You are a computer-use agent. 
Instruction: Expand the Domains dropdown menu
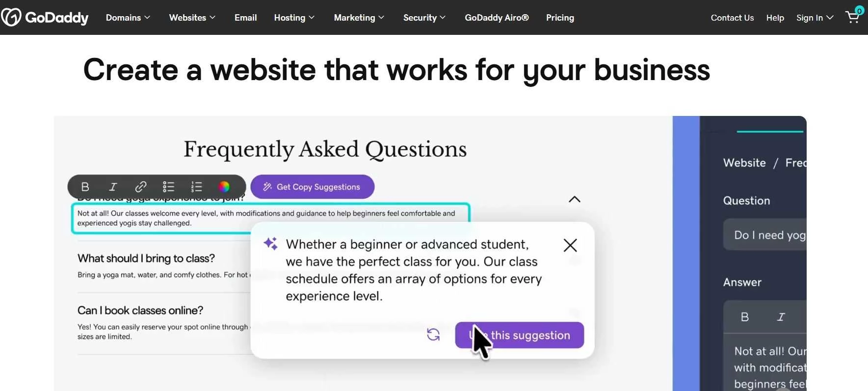point(128,18)
